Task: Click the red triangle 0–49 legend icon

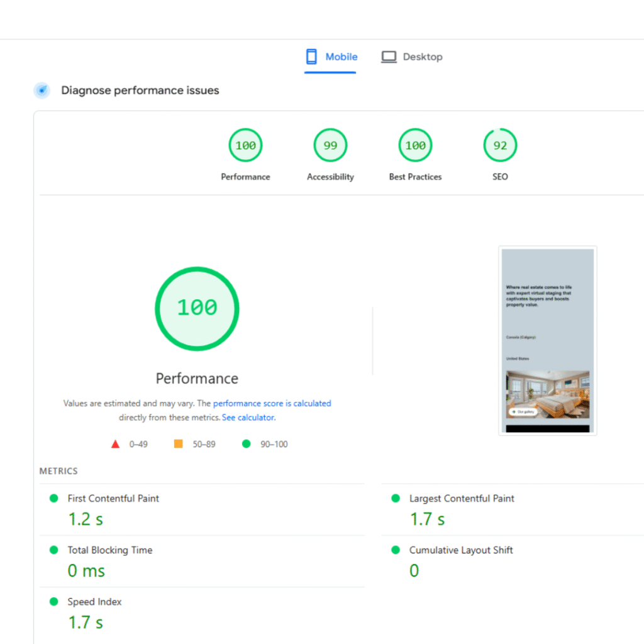Action: pyautogui.click(x=116, y=443)
